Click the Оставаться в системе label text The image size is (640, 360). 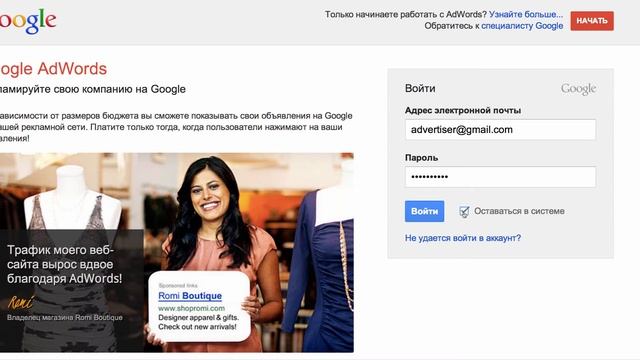click(519, 211)
